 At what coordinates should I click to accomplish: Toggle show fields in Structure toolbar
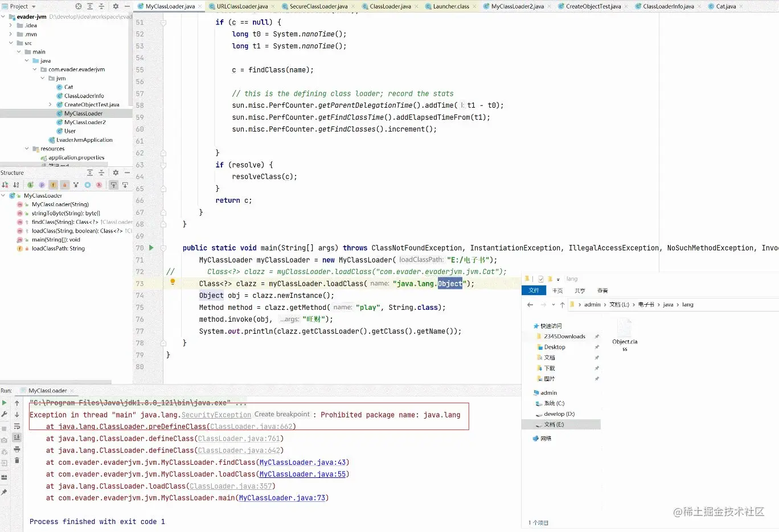53,185
